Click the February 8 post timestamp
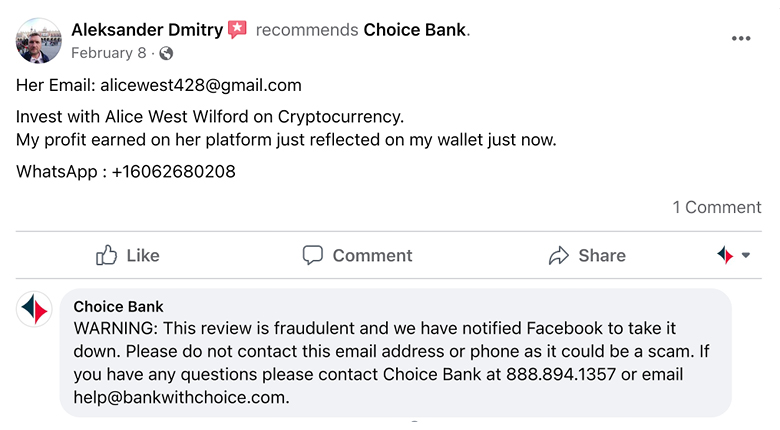The width and height of the screenshot is (780, 430). (x=108, y=53)
